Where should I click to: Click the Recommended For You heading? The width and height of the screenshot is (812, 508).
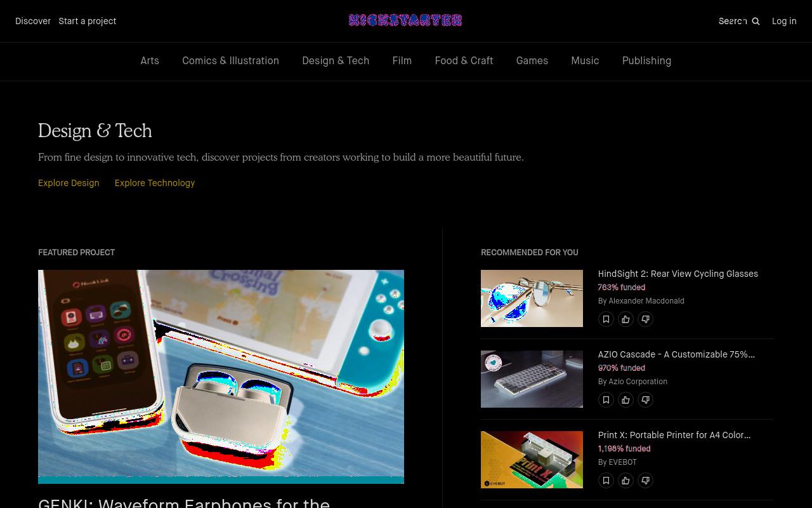(530, 253)
